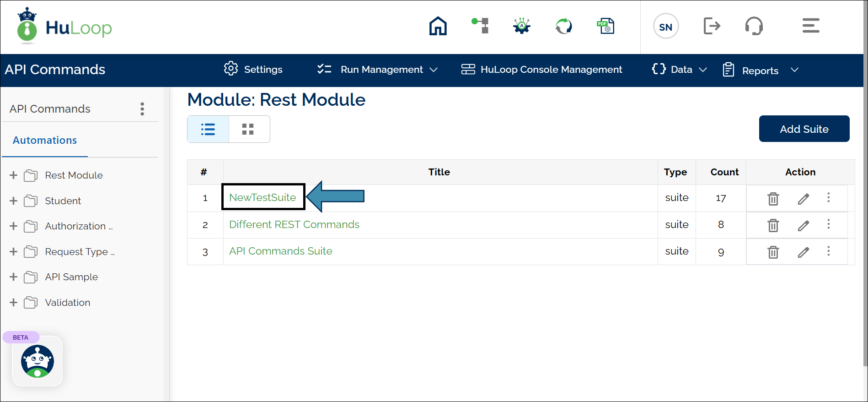Click the green refresh cycle icon
The width and height of the screenshot is (868, 402).
click(x=563, y=26)
